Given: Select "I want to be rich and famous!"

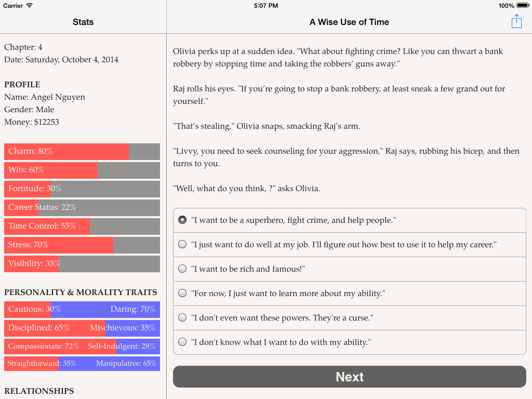Looking at the screenshot, I should 350,269.
